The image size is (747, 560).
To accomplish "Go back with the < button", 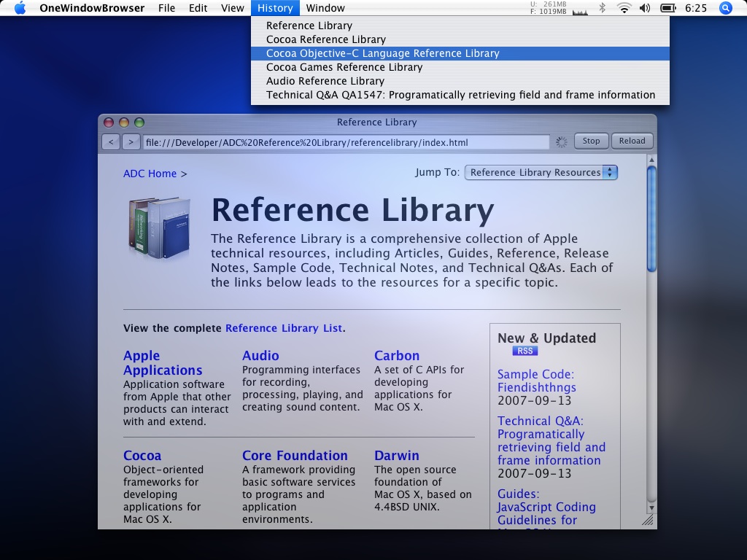I will (x=111, y=142).
